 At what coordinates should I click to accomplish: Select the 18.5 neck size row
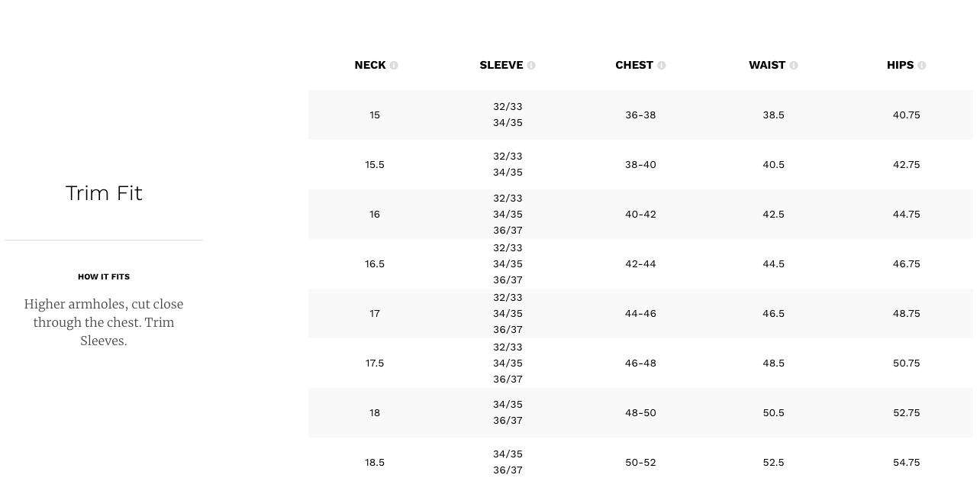click(640, 463)
